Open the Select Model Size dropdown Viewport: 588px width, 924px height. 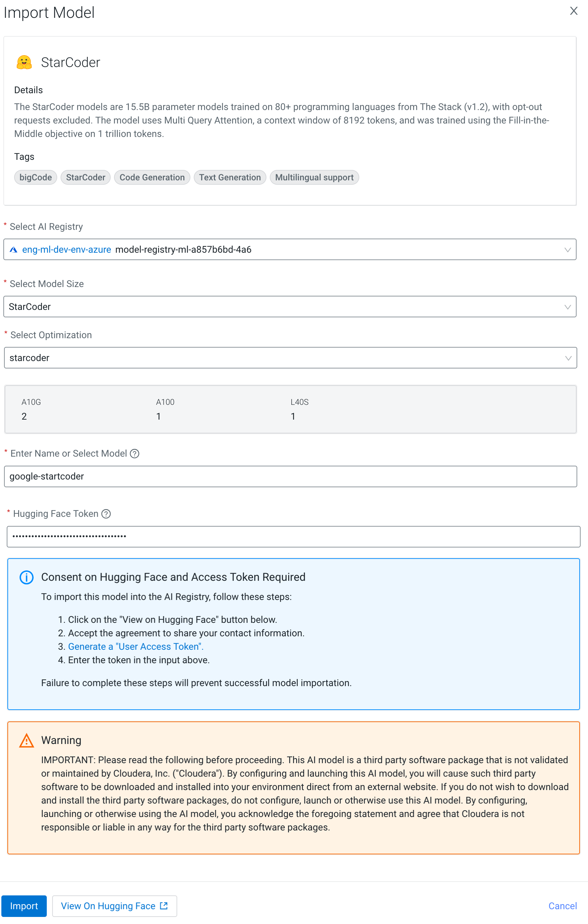click(567, 307)
